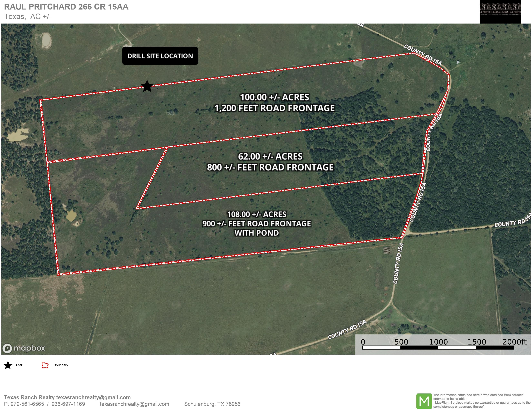The height and width of the screenshot is (411, 532).
Task: Click the Schulenburg, TX 78956 address
Action: [x=212, y=404]
